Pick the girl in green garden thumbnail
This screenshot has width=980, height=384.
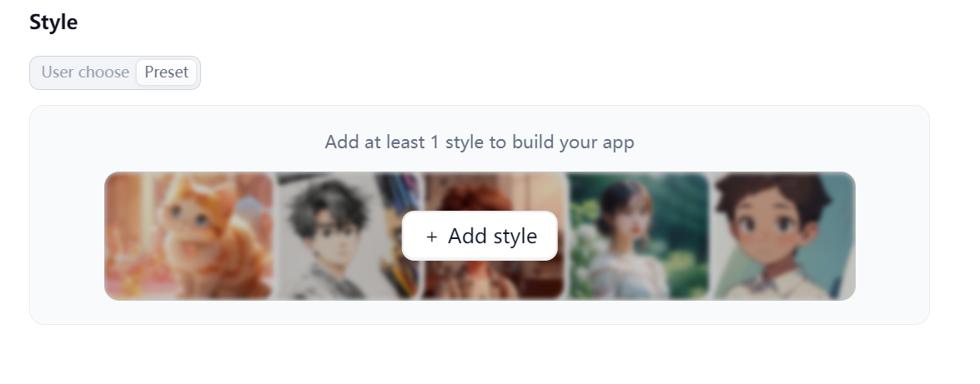638,236
